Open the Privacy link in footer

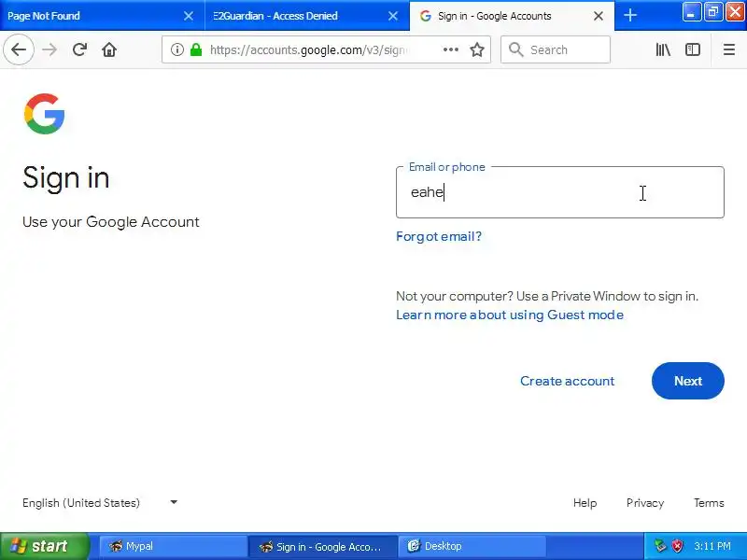(645, 503)
